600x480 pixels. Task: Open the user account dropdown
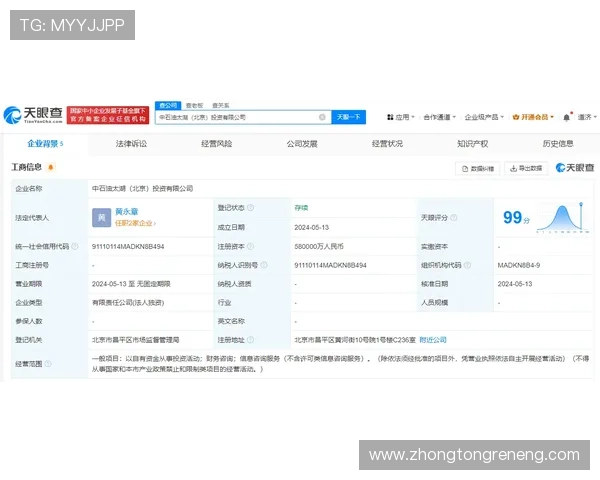coord(587,117)
